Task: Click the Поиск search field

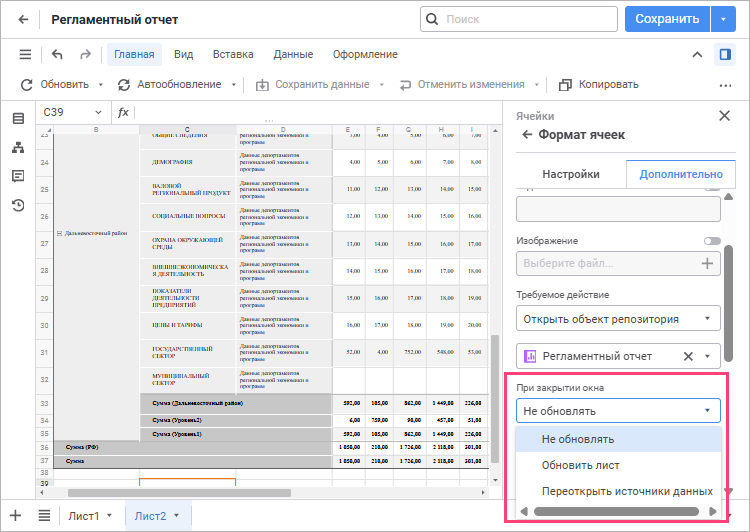Action: 519,19
